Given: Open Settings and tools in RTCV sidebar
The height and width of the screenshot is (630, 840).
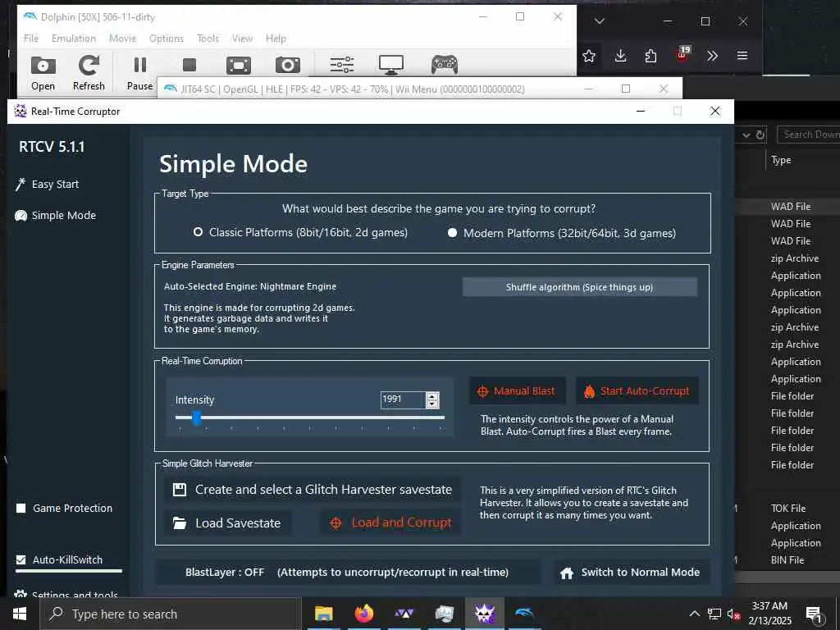Looking at the screenshot, I should pyautogui.click(x=66, y=594).
